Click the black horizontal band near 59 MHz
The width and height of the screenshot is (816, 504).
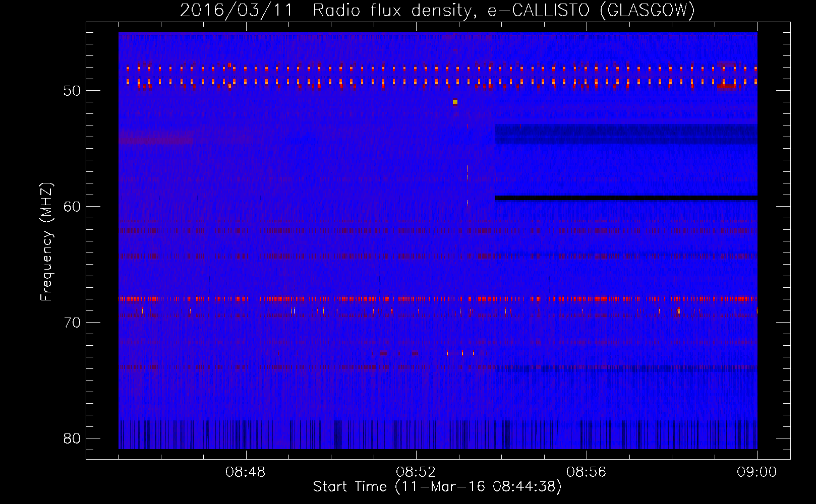(626, 198)
